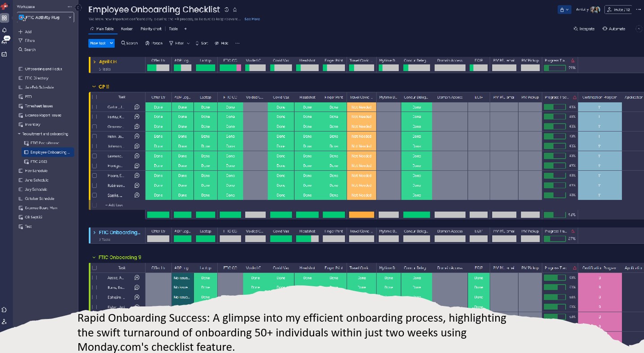
Task: Open conversation bubble for Fairley row
Action: coord(137,116)
